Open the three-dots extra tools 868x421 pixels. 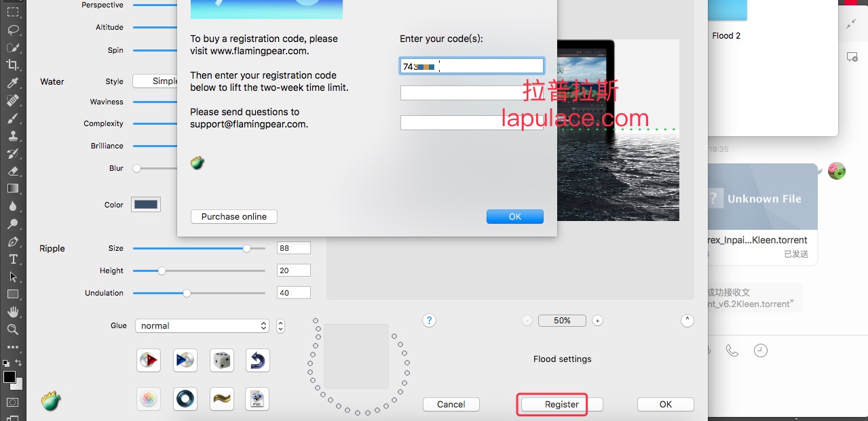coord(13,347)
